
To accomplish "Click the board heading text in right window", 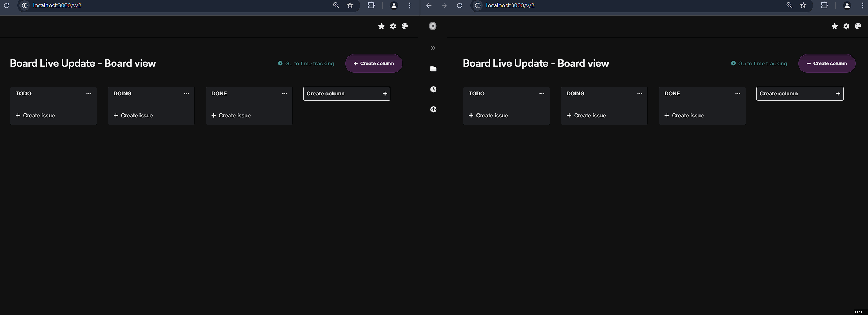I will 536,63.
